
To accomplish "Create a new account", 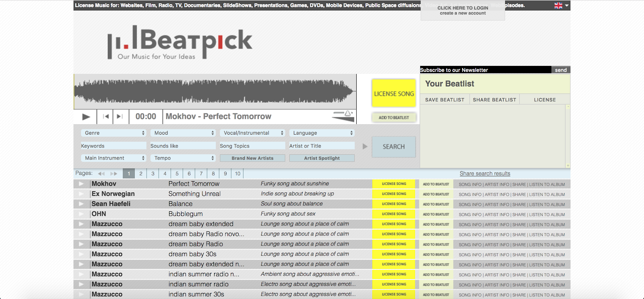I will [x=463, y=13].
